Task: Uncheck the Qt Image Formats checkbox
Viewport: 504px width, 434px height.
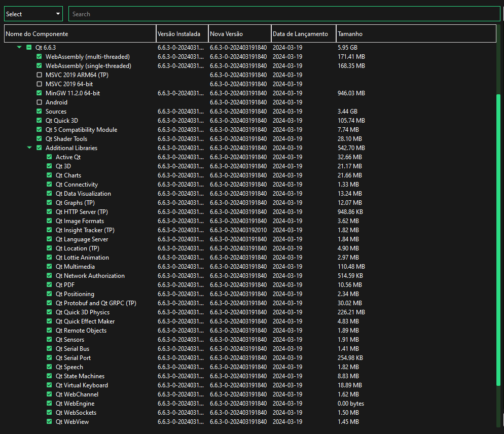Action: pyautogui.click(x=49, y=221)
